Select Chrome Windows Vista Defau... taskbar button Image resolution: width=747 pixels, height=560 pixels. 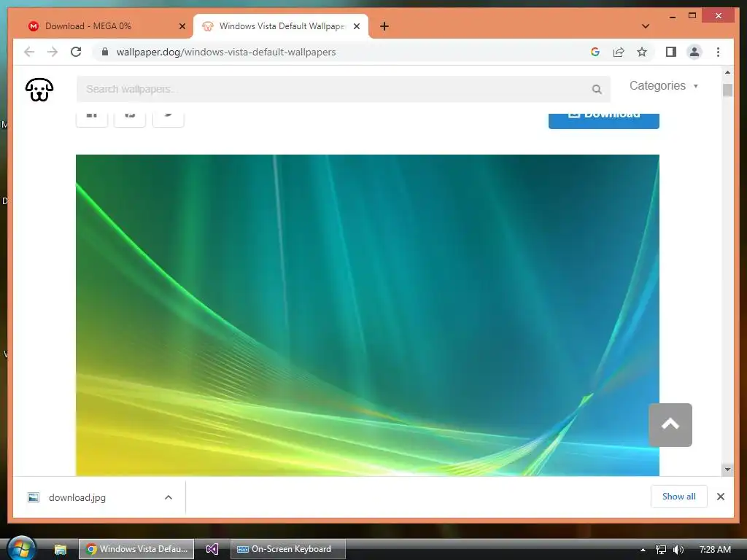pos(136,549)
